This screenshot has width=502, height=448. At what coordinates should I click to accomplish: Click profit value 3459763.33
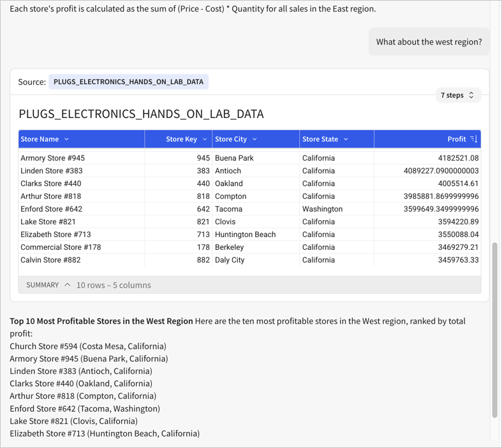427,260
